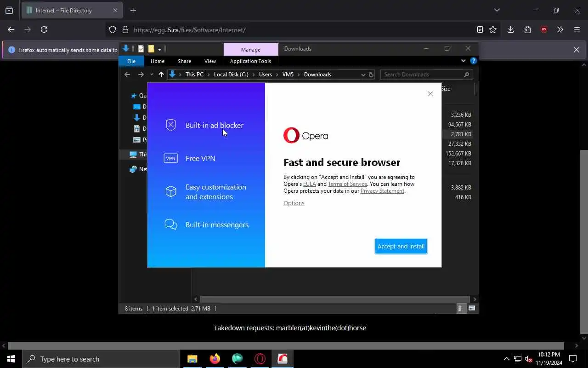Click the Built-in ad blocker shield icon
Viewport: 588px width, 368px height.
coord(171,125)
